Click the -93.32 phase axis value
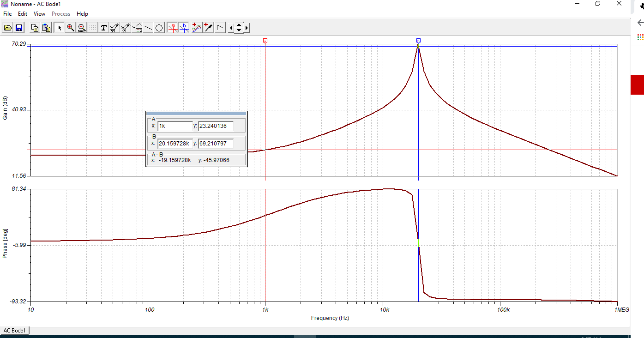644x338 pixels. click(18, 302)
